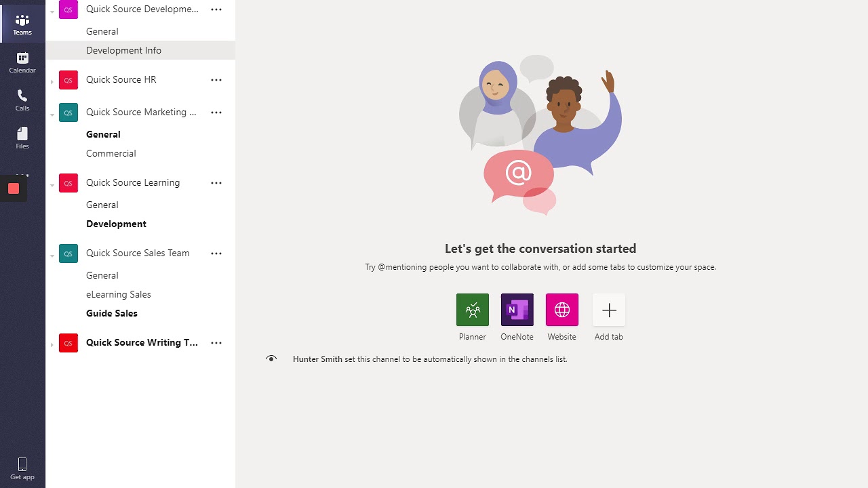Expand the Quick Source HR team
The width and height of the screenshot is (868, 488).
tap(52, 82)
